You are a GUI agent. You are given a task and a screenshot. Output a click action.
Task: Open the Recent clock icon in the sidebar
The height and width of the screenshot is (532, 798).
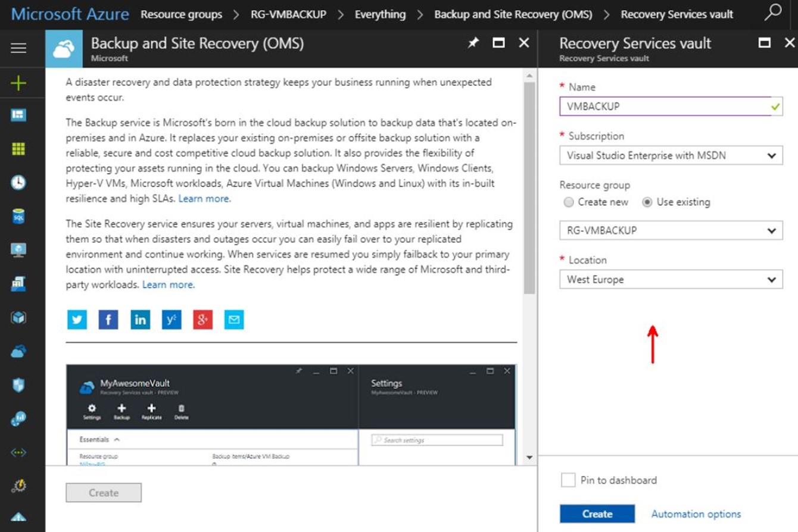coord(18,183)
